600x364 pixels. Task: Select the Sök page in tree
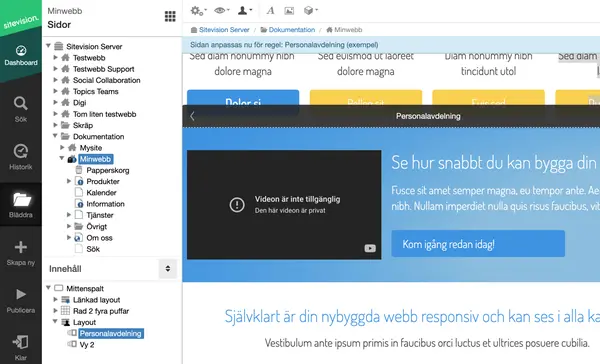(x=93, y=249)
